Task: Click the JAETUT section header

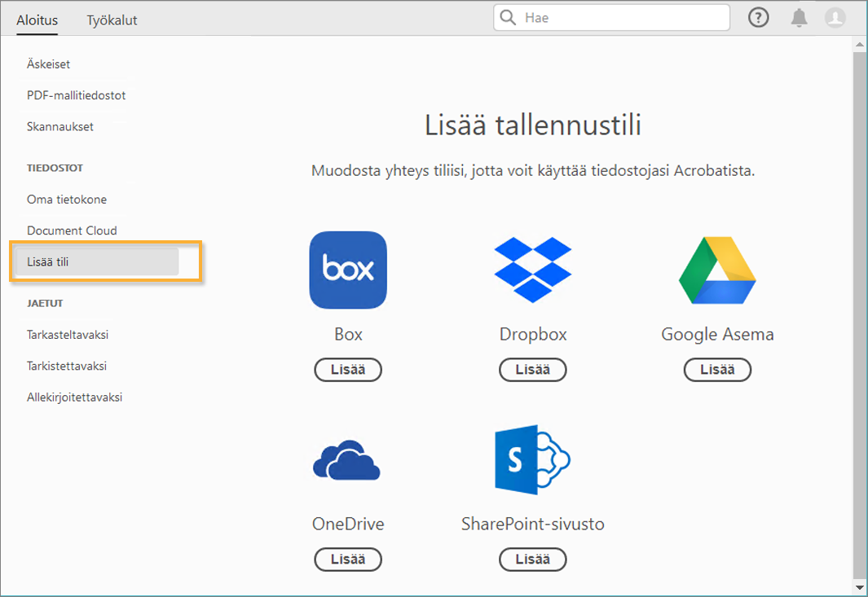Action: tap(45, 303)
